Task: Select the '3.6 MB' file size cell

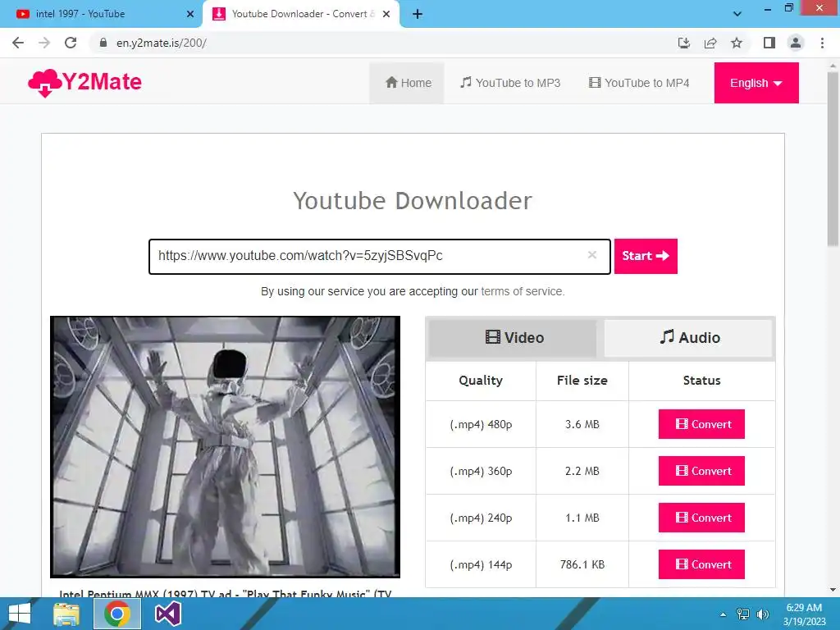Action: (x=582, y=424)
